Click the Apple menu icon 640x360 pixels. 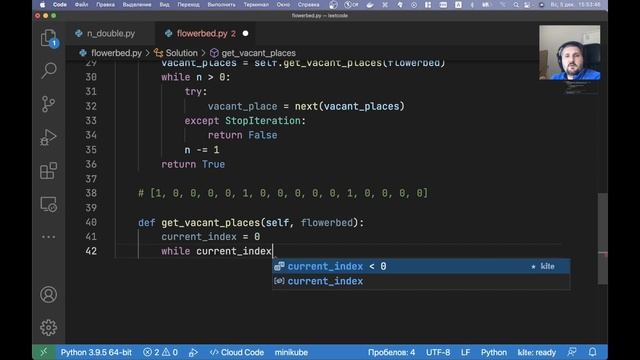click(42, 5)
